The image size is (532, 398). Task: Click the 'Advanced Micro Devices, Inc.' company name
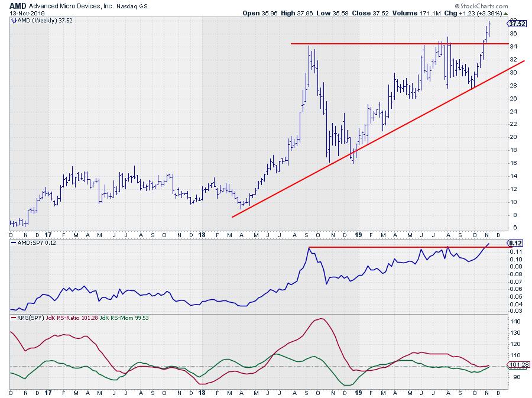tap(72, 6)
